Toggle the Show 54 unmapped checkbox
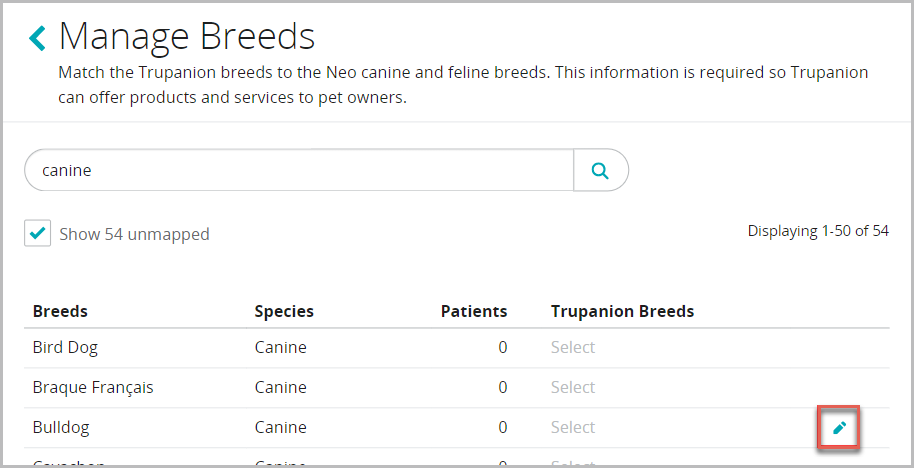Viewport: 914px width, 468px height. (x=38, y=233)
